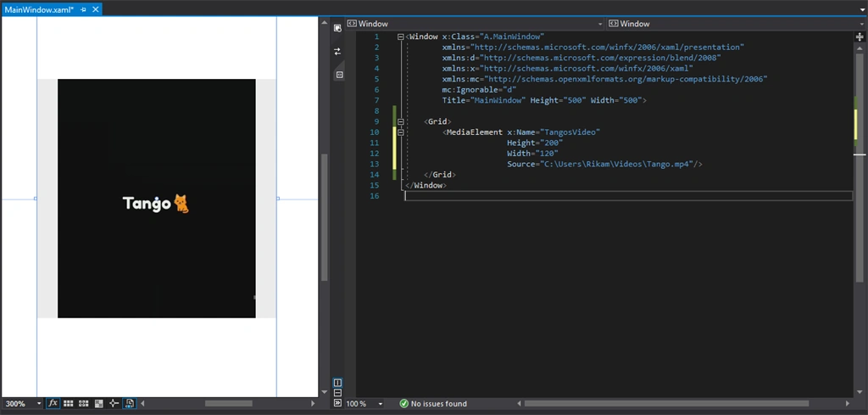The width and height of the screenshot is (868, 415).
Task: Select the Design view icon in splitter
Action: [337, 28]
